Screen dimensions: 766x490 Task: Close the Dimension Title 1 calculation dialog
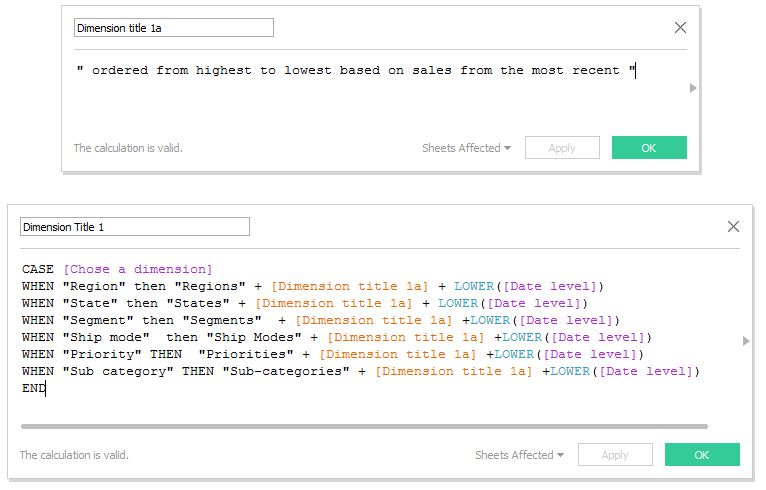point(733,226)
